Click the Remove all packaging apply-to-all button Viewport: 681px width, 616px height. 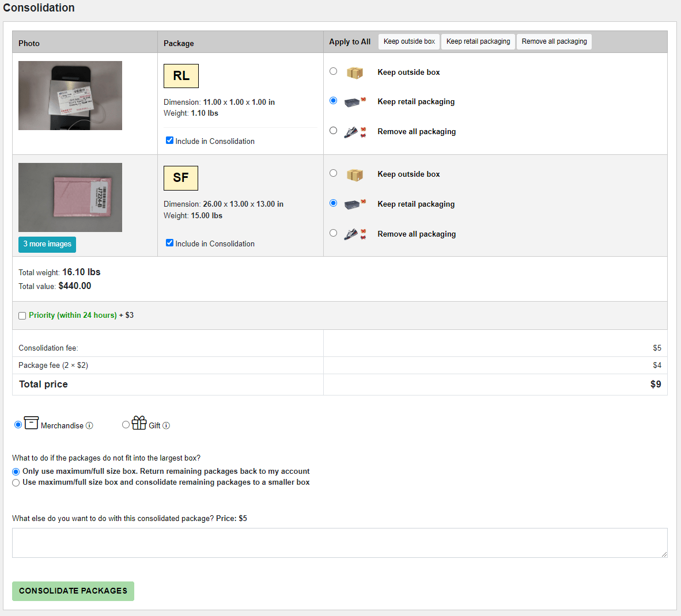(554, 41)
